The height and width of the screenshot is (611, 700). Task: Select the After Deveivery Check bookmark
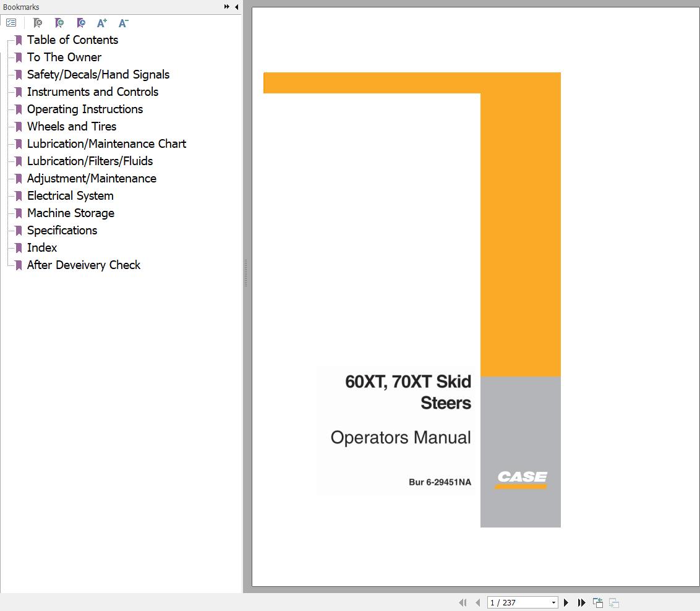pos(83,265)
